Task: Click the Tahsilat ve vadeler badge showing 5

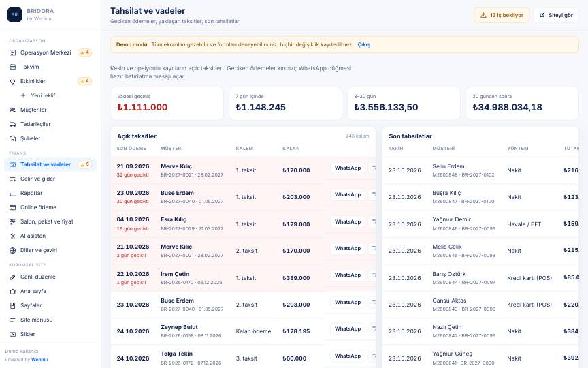Action: pos(85,164)
